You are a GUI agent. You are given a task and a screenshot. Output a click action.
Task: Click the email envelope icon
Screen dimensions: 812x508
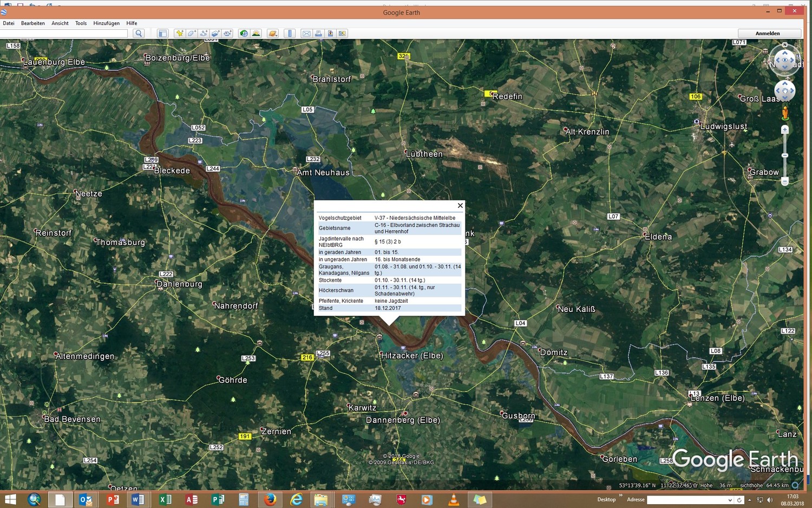pyautogui.click(x=306, y=34)
